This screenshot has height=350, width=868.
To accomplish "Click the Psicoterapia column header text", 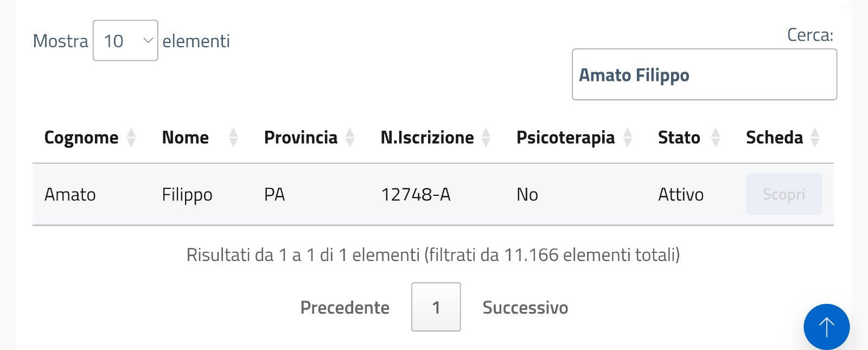I will point(565,138).
